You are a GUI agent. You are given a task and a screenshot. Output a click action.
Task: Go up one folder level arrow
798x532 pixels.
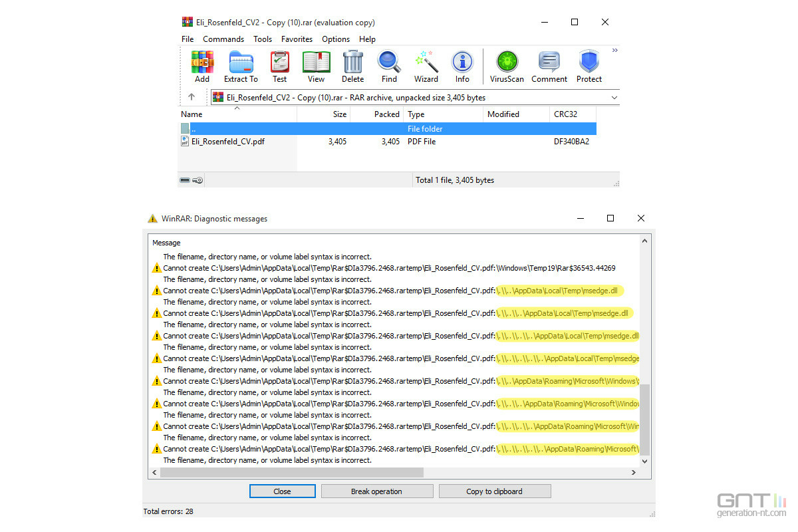[x=192, y=97]
